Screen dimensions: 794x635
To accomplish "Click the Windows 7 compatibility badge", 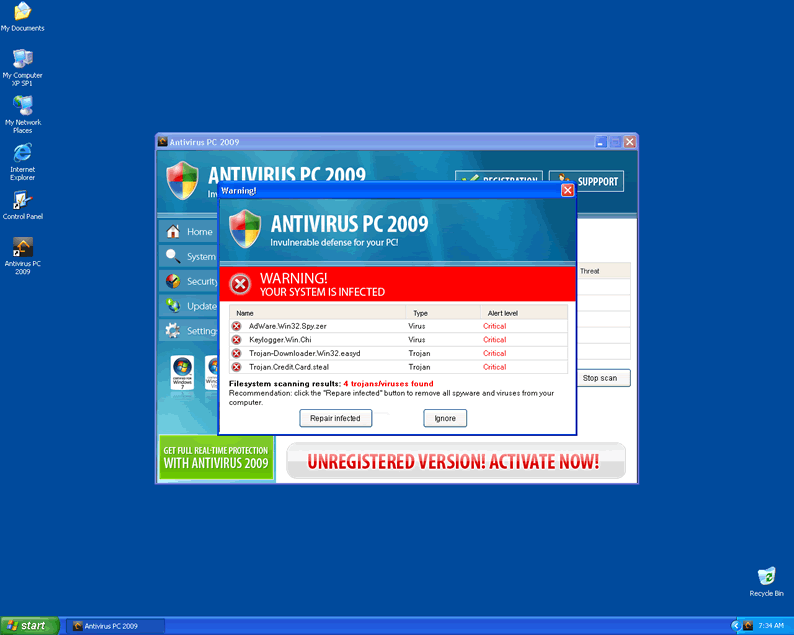I will coord(182,373).
